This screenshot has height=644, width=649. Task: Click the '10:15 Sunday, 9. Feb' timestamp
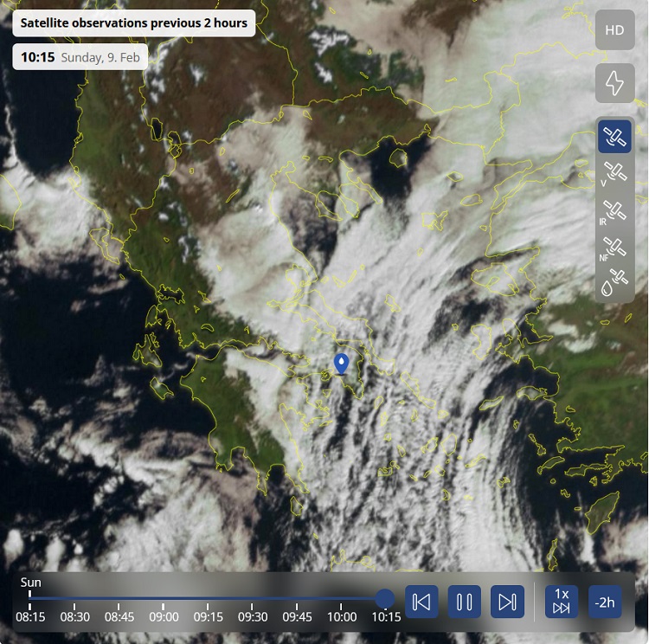click(80, 57)
